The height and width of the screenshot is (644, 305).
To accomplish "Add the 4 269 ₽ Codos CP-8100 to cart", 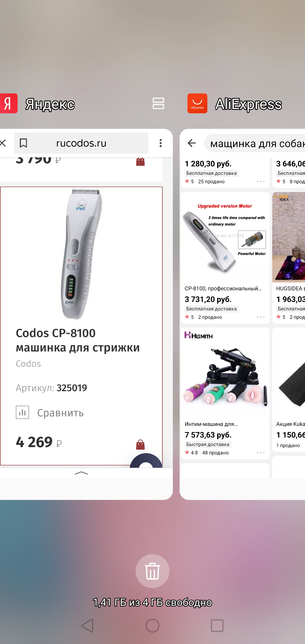I will tap(140, 445).
